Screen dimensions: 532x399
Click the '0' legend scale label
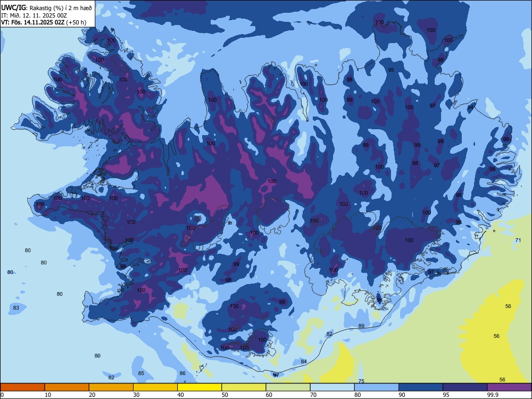coord(2,395)
